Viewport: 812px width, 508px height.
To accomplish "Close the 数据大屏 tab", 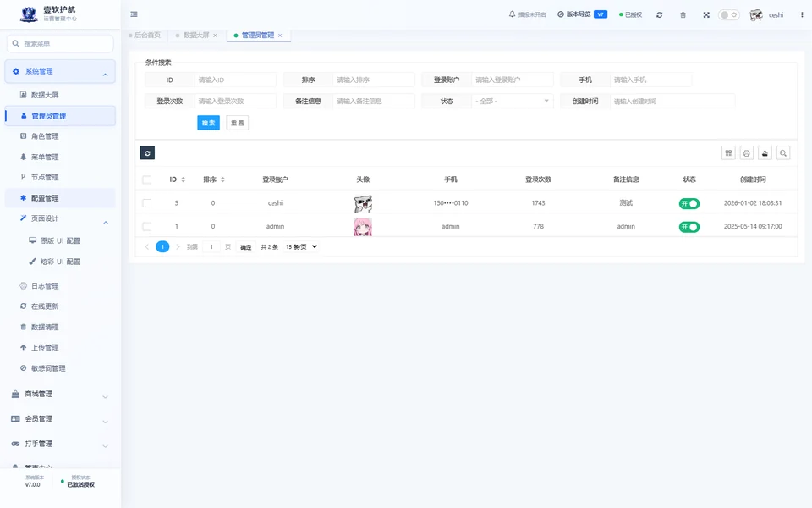I will [216, 36].
